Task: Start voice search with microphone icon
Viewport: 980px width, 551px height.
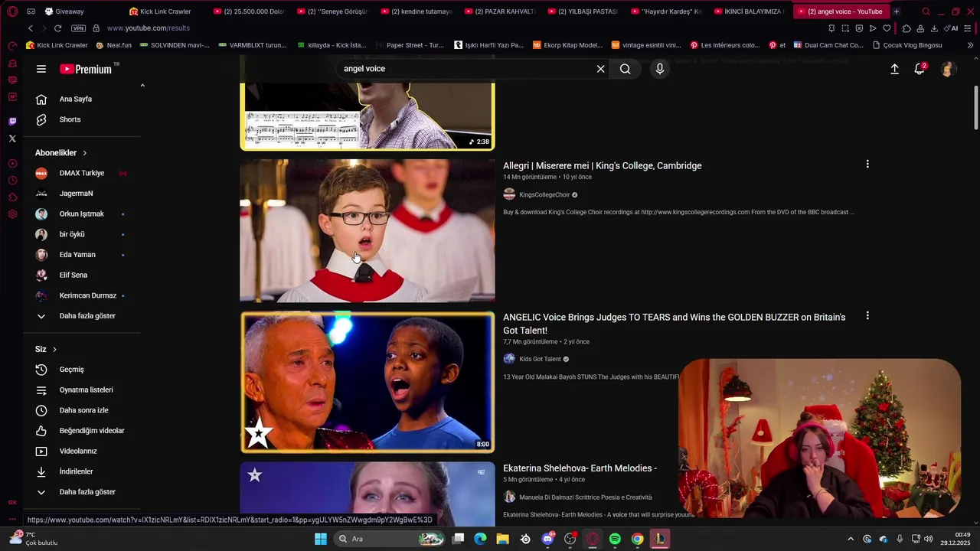Action: (x=660, y=69)
